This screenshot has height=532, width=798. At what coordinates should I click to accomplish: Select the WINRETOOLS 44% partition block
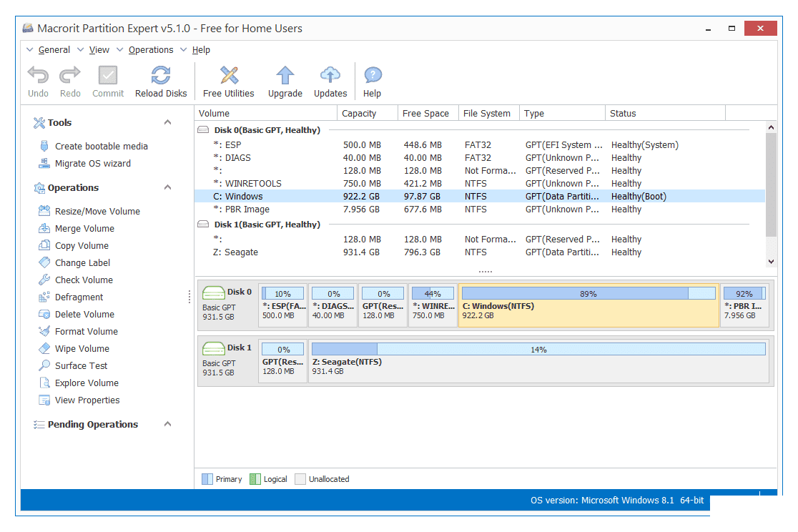click(x=433, y=305)
